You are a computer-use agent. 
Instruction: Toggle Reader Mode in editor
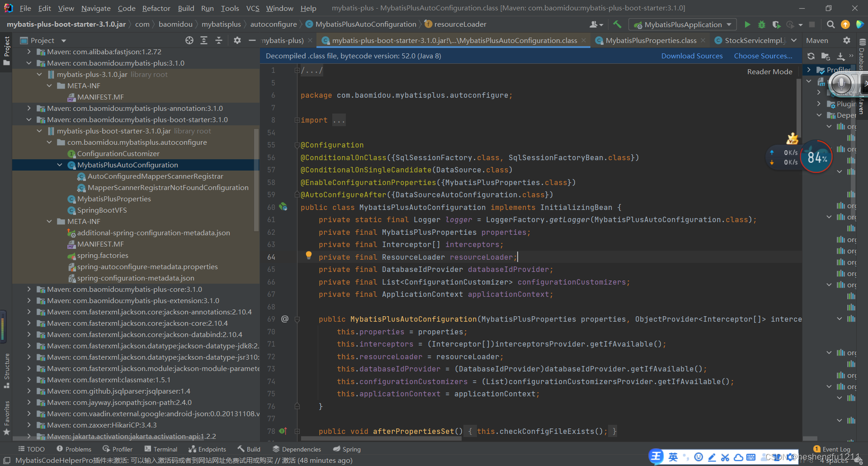click(x=769, y=71)
